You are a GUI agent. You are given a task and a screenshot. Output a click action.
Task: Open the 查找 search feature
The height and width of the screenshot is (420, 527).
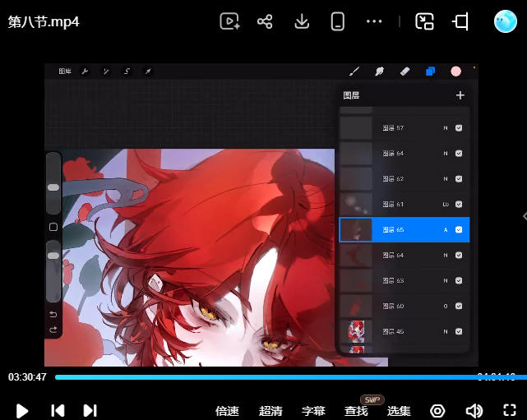point(356,411)
